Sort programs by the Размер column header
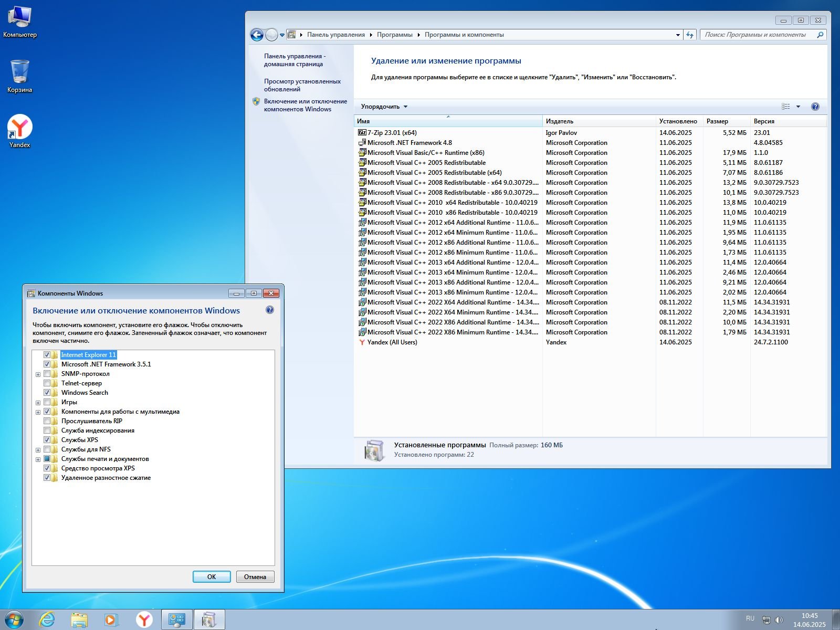 tap(717, 121)
